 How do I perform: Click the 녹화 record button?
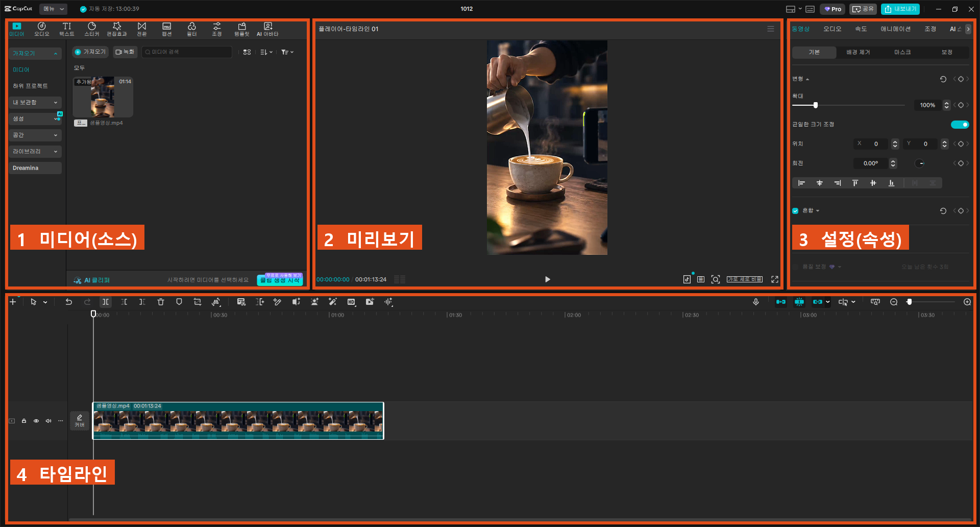click(x=125, y=52)
